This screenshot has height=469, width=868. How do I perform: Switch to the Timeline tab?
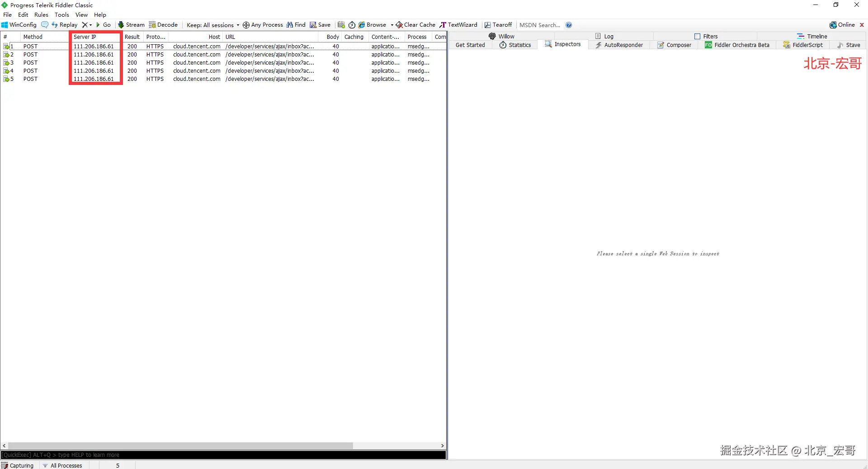click(812, 36)
